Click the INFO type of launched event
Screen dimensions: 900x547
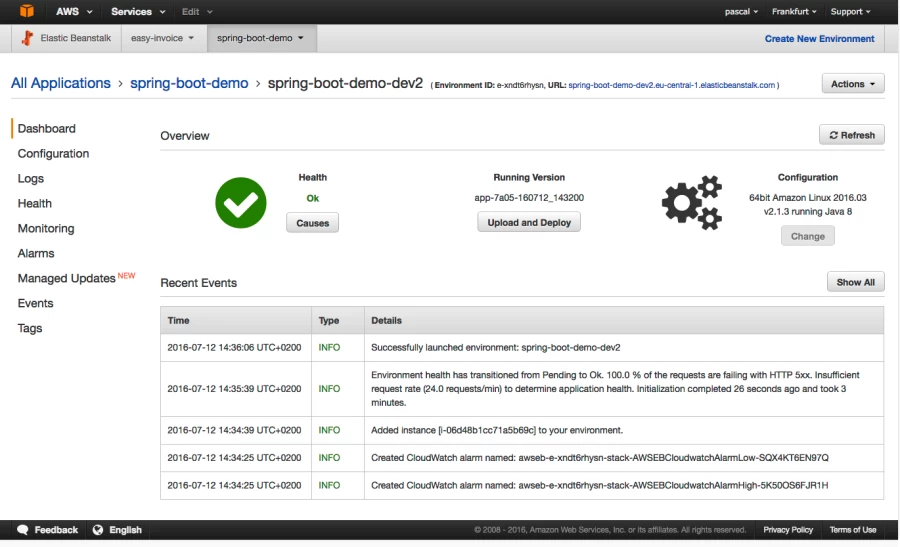(x=329, y=347)
